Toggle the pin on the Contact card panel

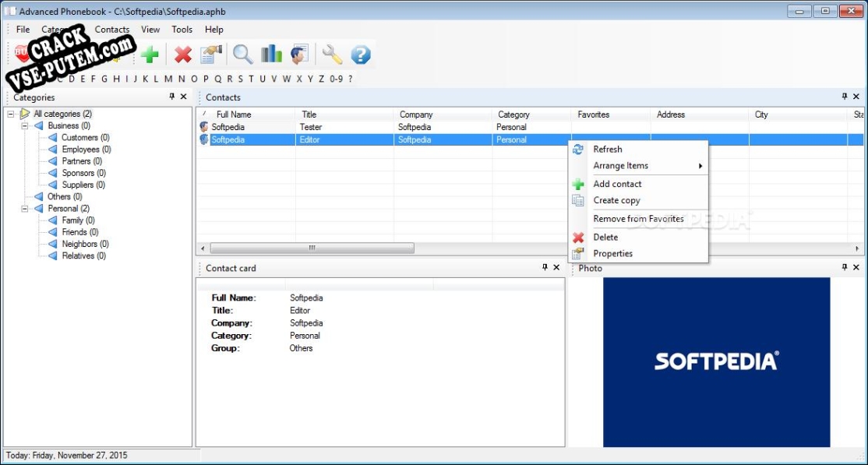pyautogui.click(x=545, y=267)
